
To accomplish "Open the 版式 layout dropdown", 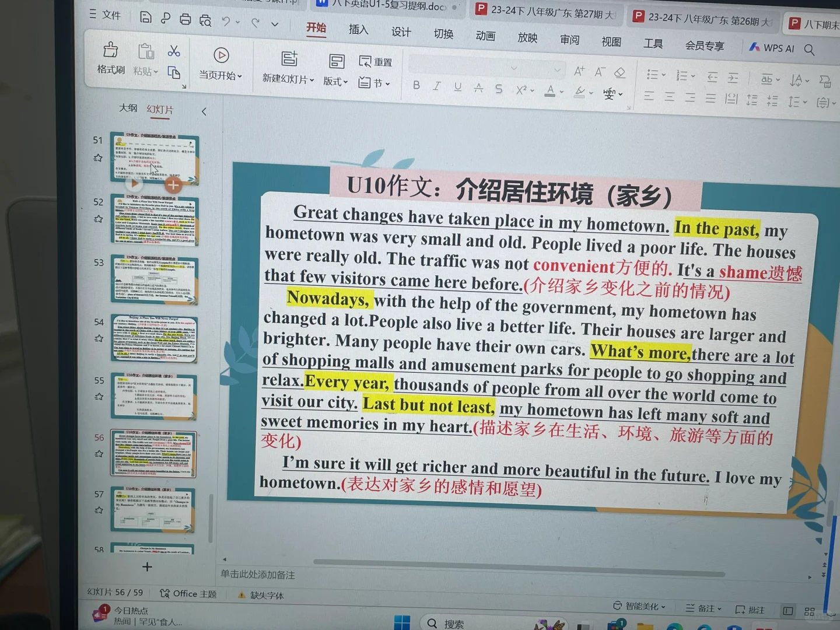I will 335,81.
